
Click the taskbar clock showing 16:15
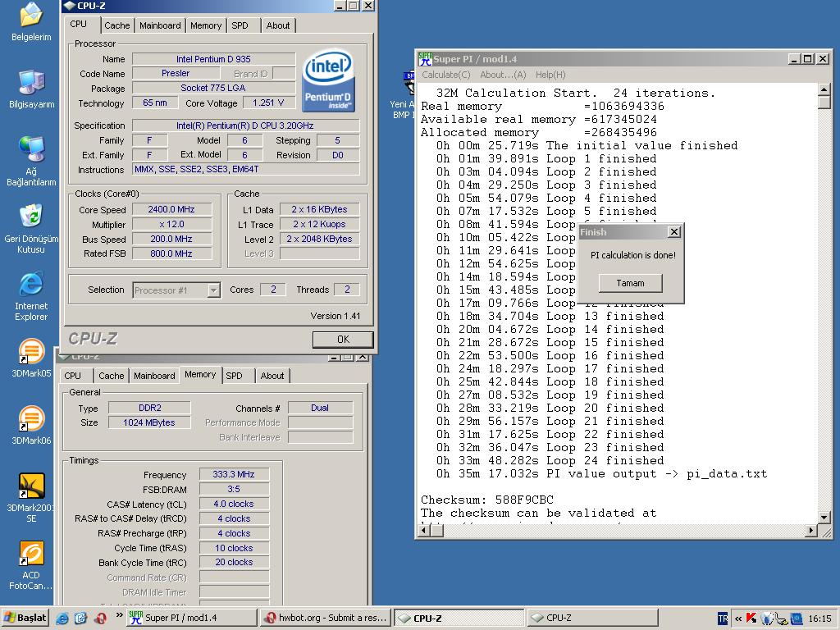point(819,619)
